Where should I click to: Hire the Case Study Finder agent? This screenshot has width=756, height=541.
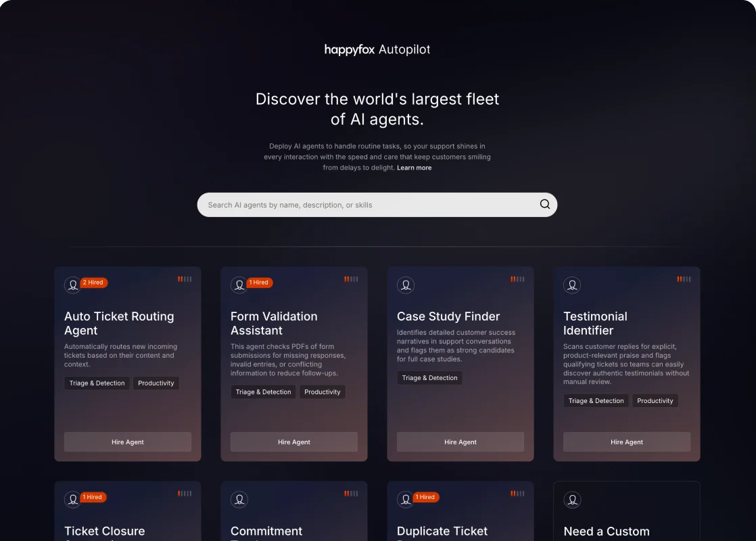click(460, 442)
